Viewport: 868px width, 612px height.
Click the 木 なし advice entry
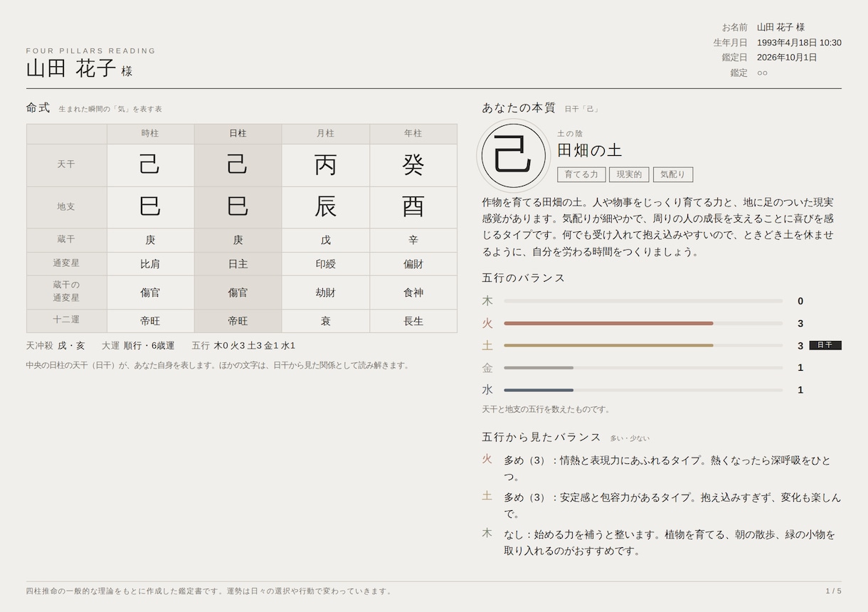pyautogui.click(x=662, y=542)
